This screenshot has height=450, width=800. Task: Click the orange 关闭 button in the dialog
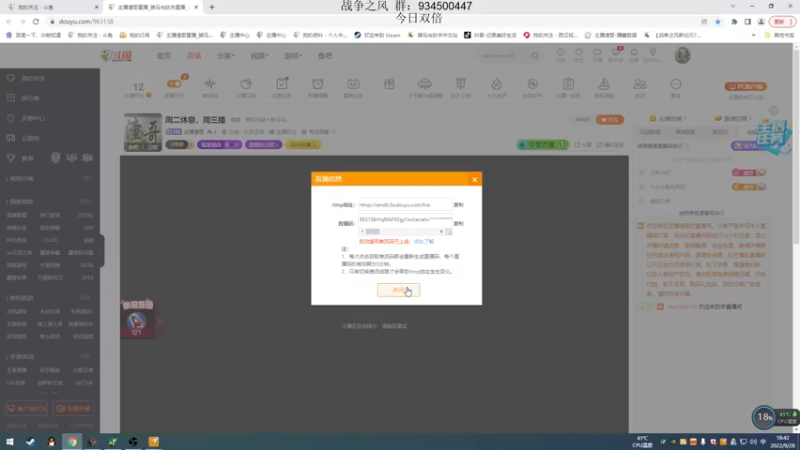(x=398, y=290)
